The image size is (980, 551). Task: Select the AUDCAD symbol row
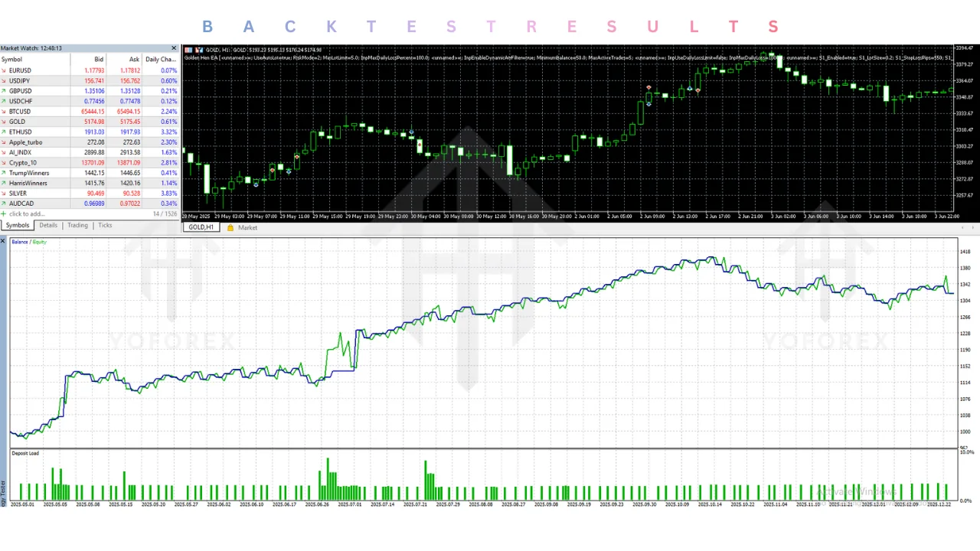[21, 204]
